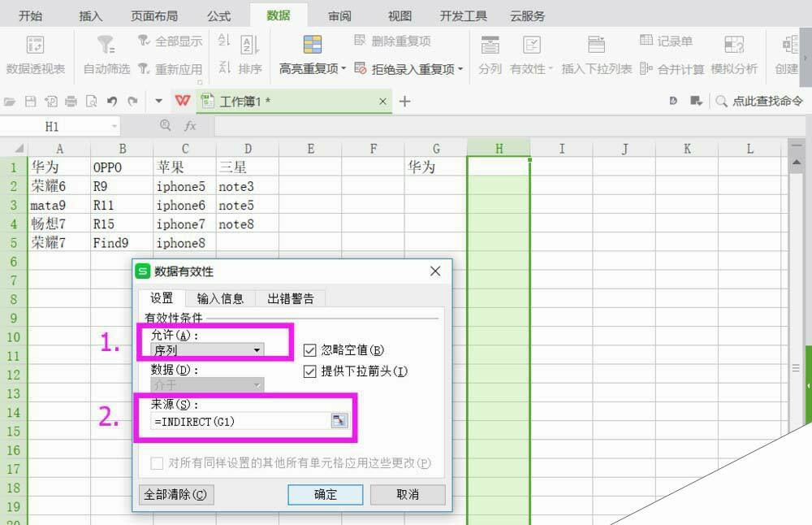The height and width of the screenshot is (525, 812).
Task: Open the 分列 text-to-columns tool
Action: click(x=490, y=57)
